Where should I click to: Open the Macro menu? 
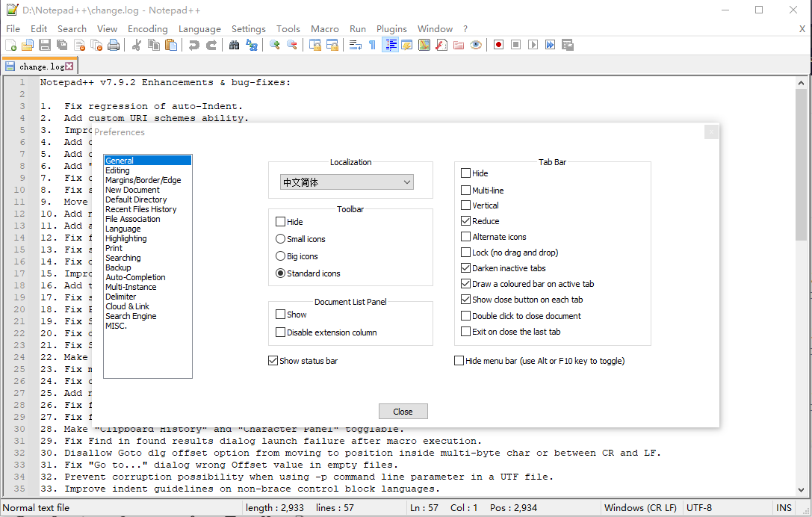[325, 29]
